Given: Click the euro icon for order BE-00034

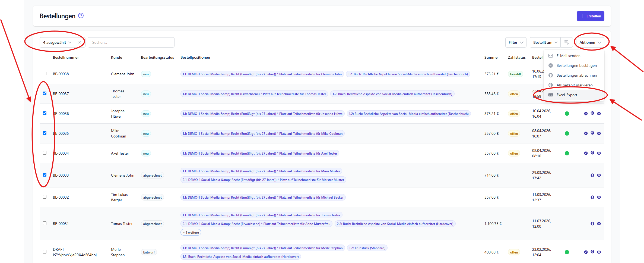Looking at the screenshot, I should point(592,153).
